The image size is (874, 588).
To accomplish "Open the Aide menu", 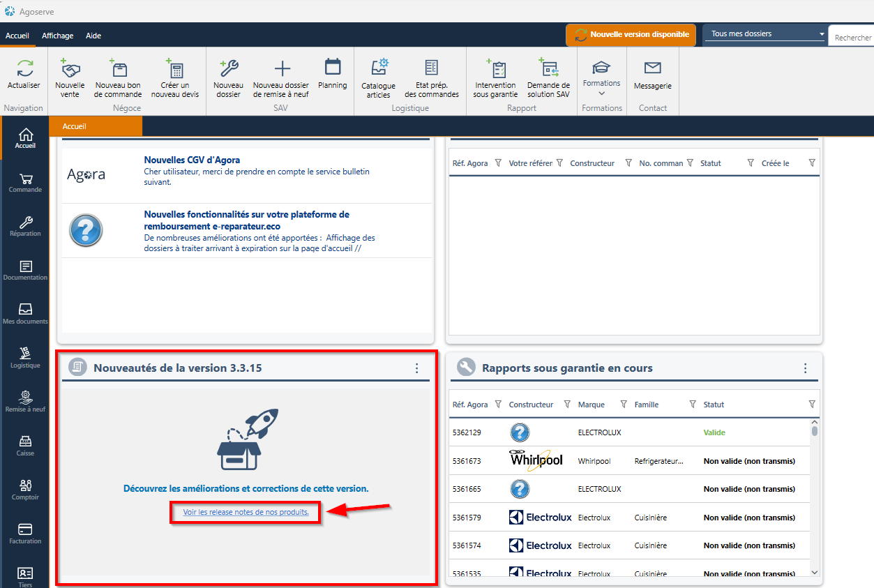I will [93, 36].
